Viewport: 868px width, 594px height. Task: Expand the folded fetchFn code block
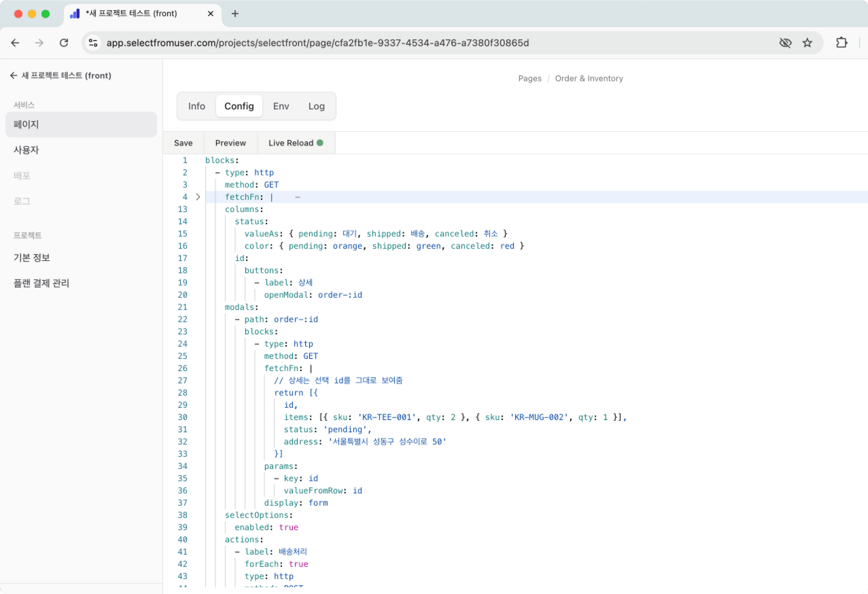[198, 197]
